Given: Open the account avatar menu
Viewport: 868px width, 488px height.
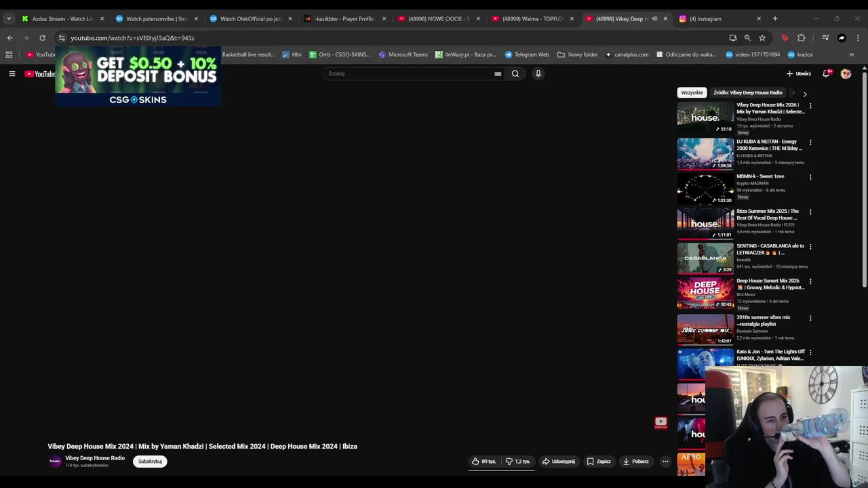Looking at the screenshot, I should point(846,73).
